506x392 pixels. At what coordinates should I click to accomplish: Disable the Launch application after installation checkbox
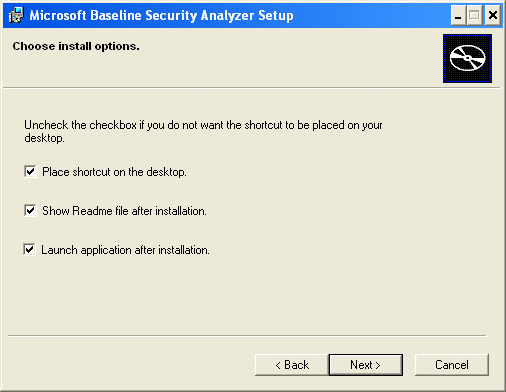click(x=29, y=249)
